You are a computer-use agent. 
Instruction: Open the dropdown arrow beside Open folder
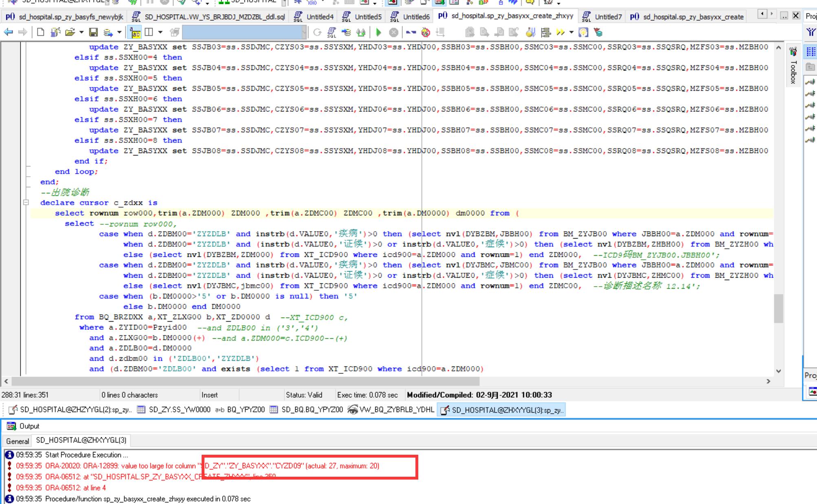81,32
